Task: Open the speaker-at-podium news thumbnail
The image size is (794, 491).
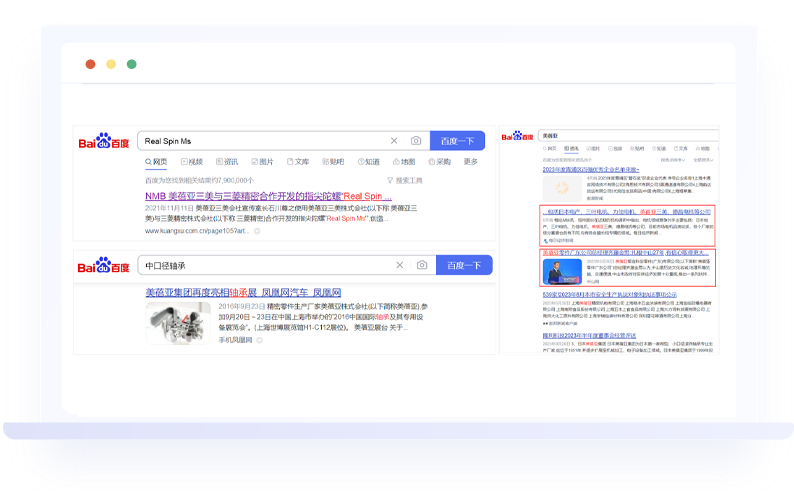Action: click(x=562, y=272)
